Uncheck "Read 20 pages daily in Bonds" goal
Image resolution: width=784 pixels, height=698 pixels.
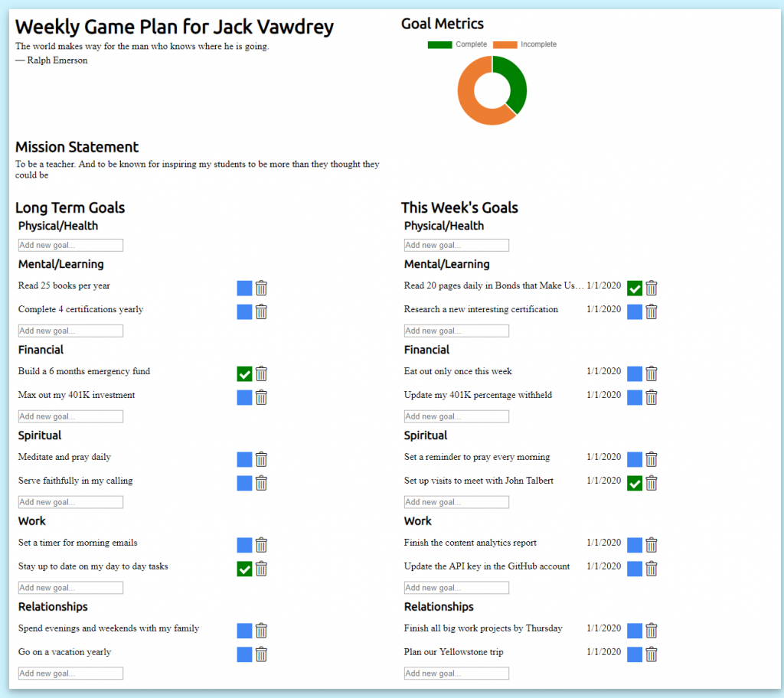[x=634, y=288]
